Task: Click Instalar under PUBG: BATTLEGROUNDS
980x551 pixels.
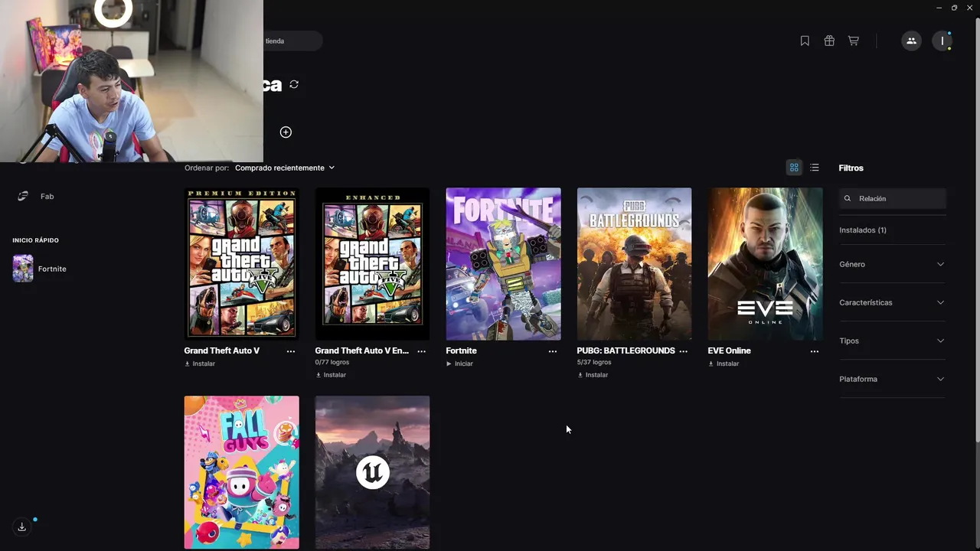Action: pos(593,375)
